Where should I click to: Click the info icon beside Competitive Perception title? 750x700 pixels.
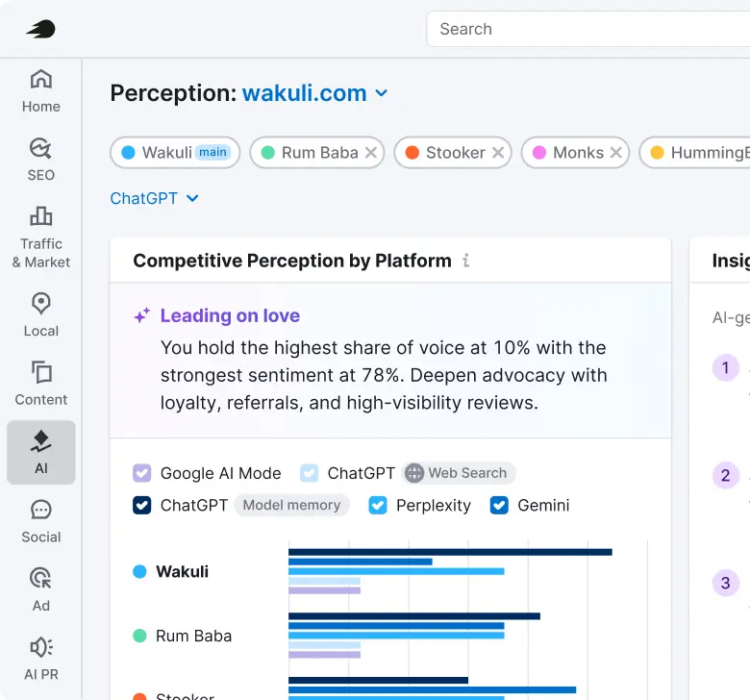click(x=466, y=261)
